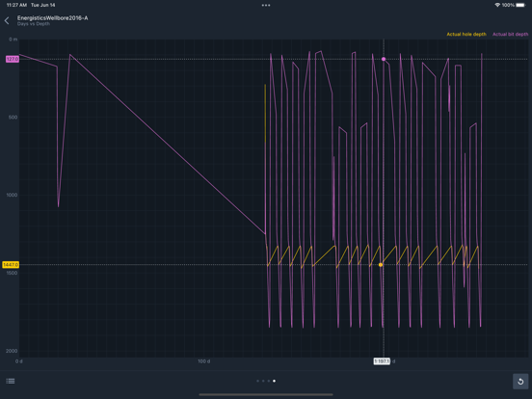Screen dimensions: 532x399
Task: Click the white days cursor label on x-axis
Action: 382,361
